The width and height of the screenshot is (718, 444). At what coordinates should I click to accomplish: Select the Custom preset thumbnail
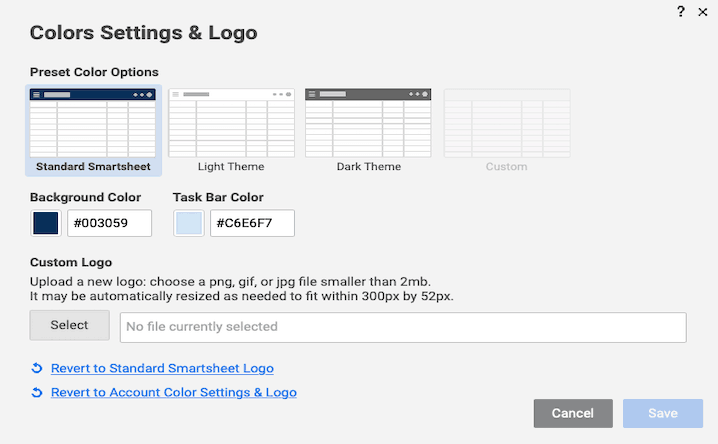pyautogui.click(x=506, y=123)
